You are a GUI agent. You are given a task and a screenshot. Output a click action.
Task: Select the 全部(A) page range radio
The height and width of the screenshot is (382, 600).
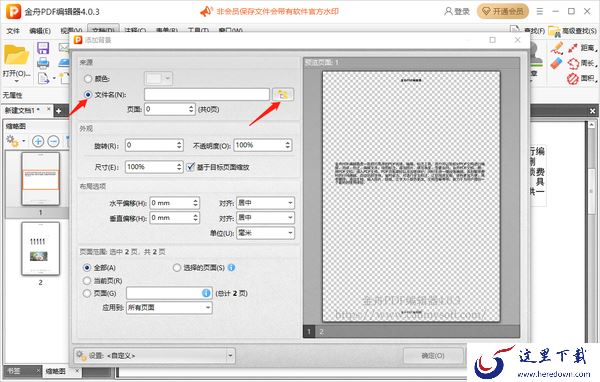pyautogui.click(x=87, y=268)
